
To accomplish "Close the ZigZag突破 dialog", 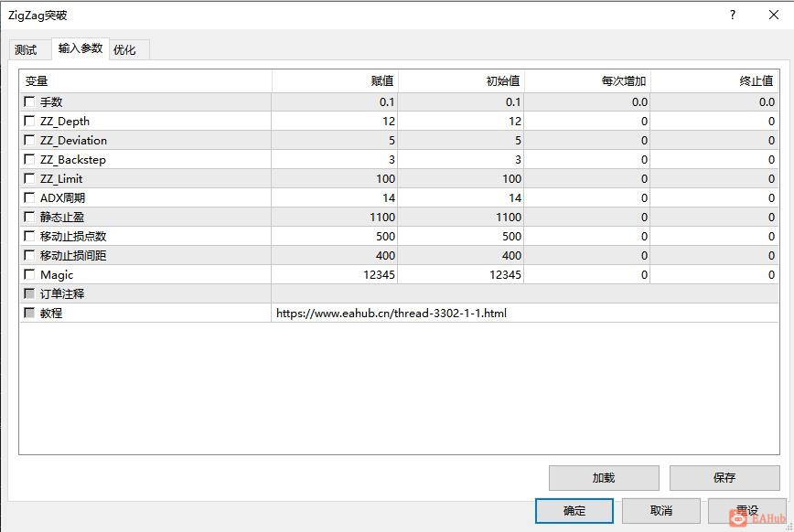I will click(x=774, y=15).
